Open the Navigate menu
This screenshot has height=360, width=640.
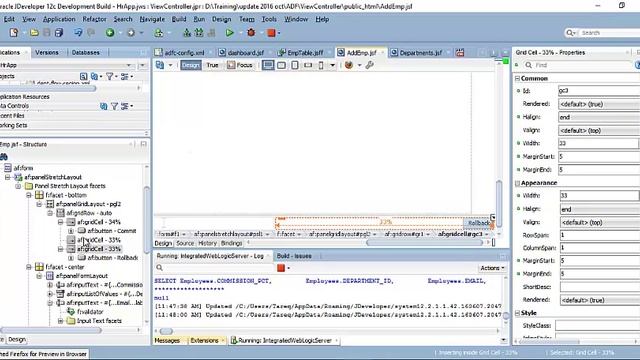tap(152, 19)
